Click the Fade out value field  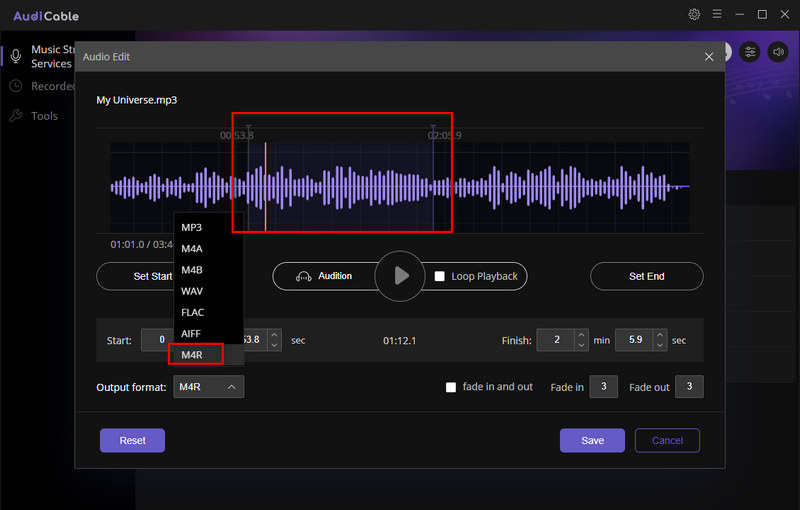(689, 387)
